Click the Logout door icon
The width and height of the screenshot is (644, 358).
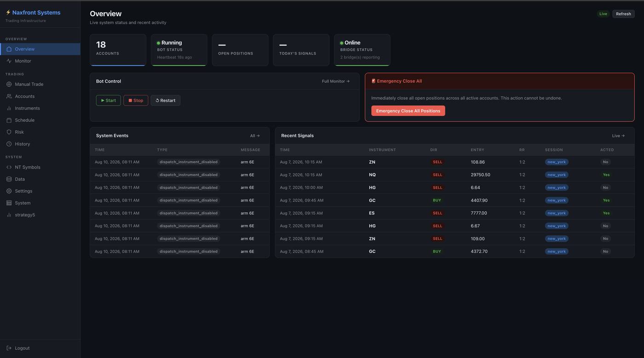click(9, 348)
